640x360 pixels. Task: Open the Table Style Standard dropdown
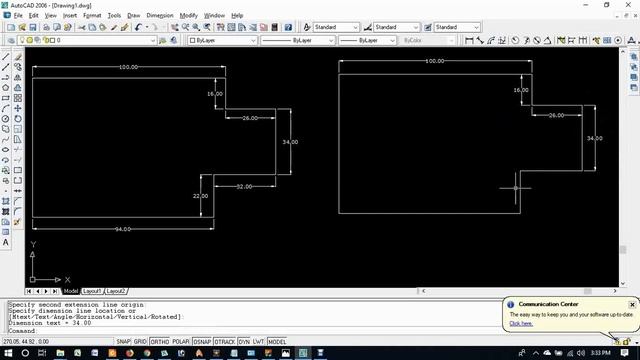pos(457,27)
